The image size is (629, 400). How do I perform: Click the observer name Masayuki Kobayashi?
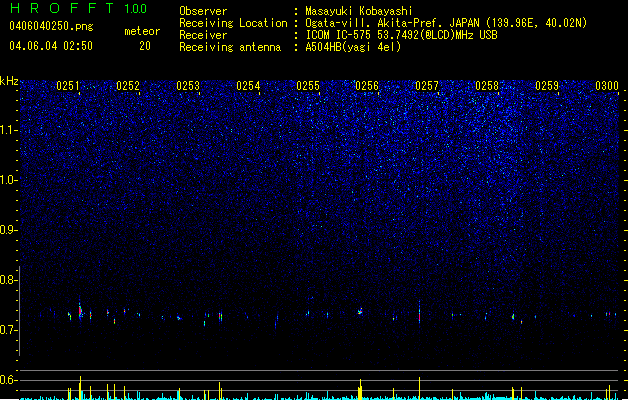(x=359, y=11)
